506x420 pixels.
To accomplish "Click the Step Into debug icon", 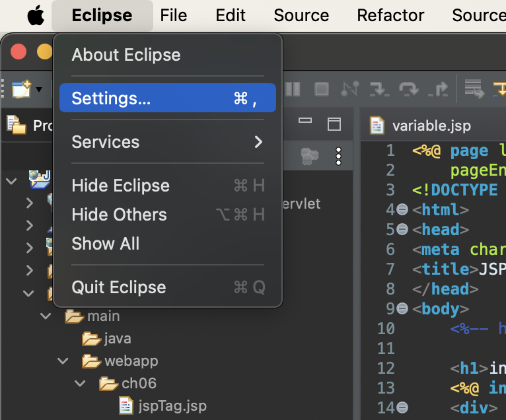I will [x=379, y=88].
